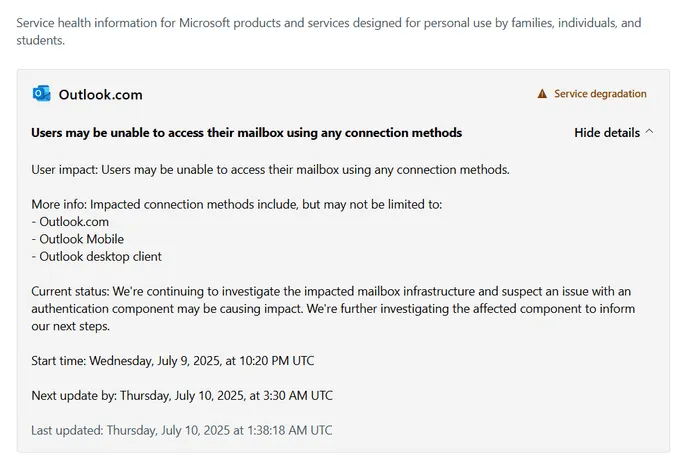Click the Hide details link

point(607,132)
